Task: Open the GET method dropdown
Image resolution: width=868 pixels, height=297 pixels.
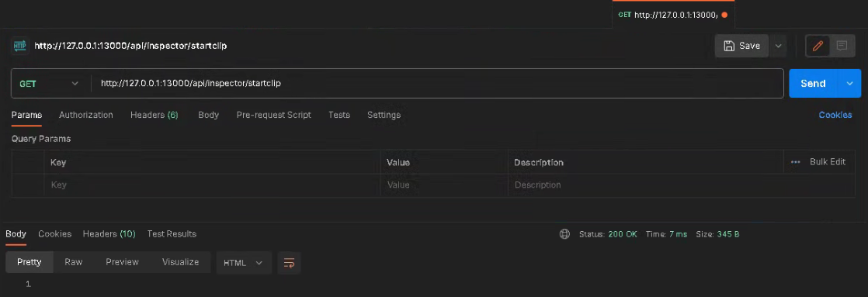Action: pyautogui.click(x=50, y=84)
